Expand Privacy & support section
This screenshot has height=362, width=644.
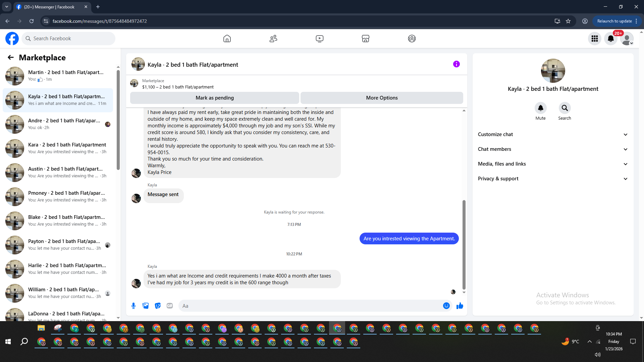pos(553,179)
